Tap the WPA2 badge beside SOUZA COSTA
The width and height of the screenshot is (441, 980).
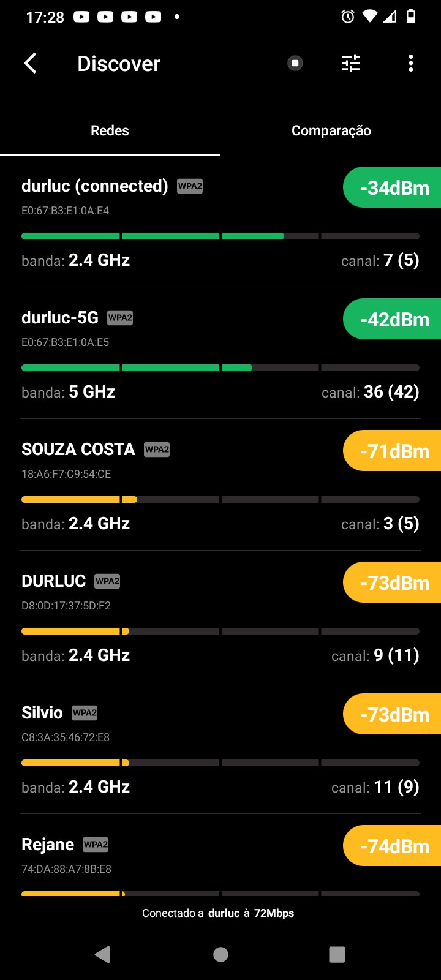pos(157,449)
